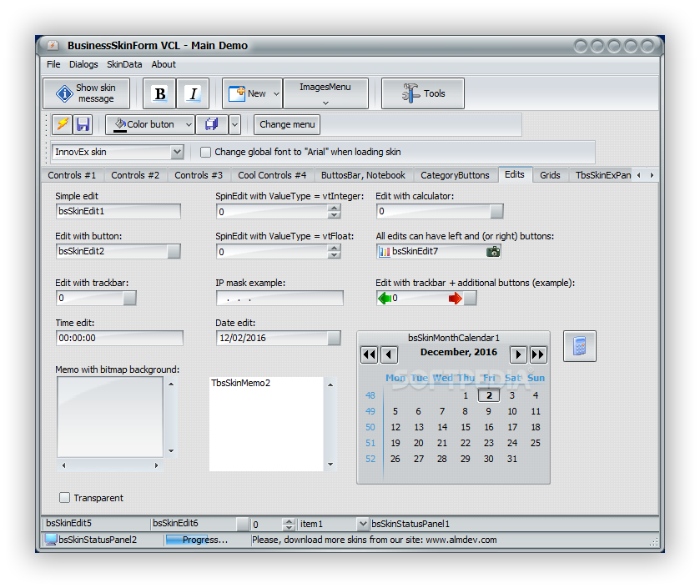The width and height of the screenshot is (700, 588).
Task: Click the save floppy disk icon
Action: pos(83,124)
